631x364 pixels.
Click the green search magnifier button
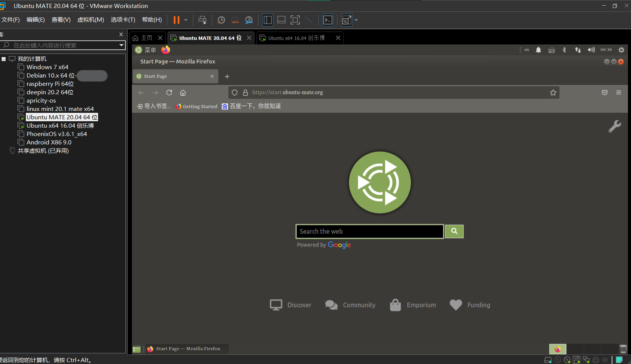pos(454,231)
